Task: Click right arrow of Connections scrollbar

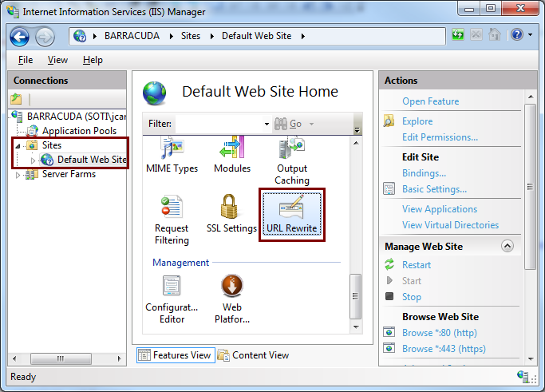Action: click(x=119, y=358)
